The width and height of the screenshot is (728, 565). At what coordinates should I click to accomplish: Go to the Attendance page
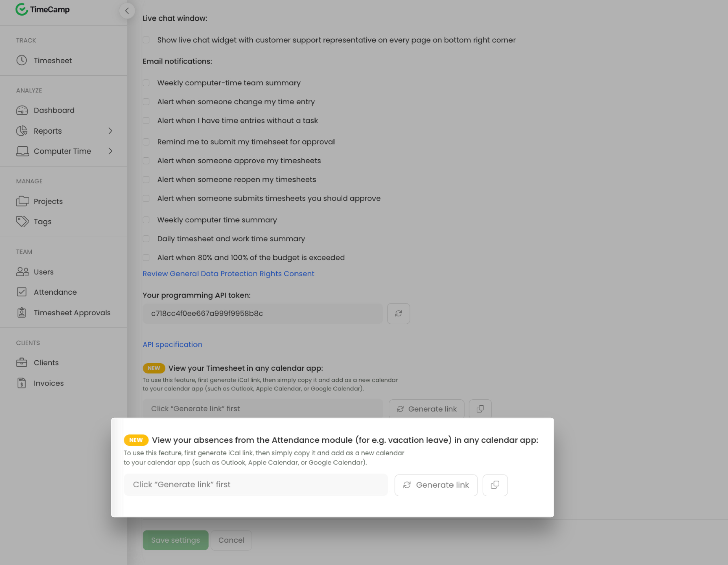pos(55,292)
